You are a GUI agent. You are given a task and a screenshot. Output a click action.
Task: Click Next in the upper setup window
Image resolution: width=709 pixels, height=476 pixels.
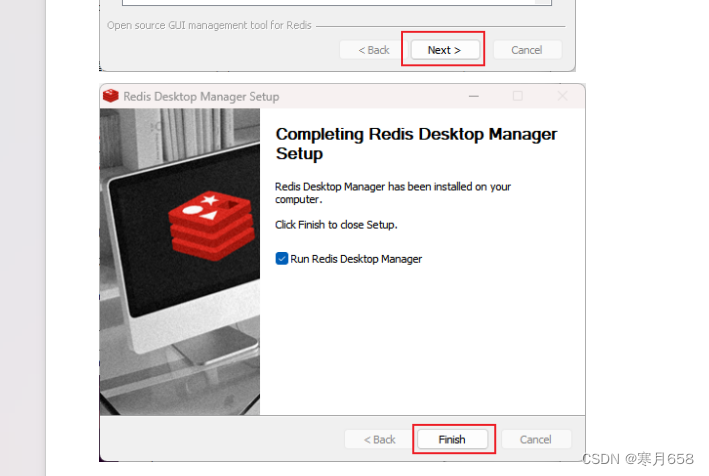click(444, 50)
